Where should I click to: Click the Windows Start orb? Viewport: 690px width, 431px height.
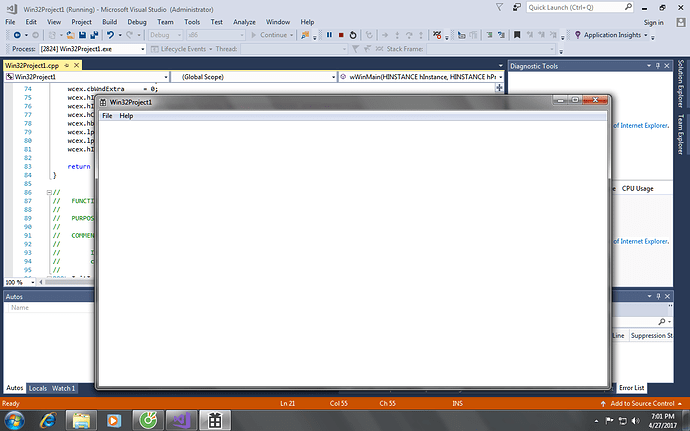(14, 418)
